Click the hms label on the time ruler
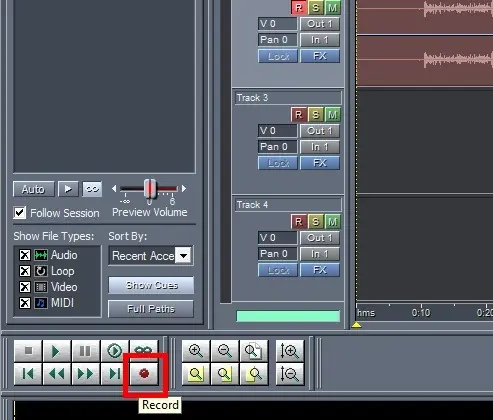This screenshot has width=493, height=420. click(366, 313)
